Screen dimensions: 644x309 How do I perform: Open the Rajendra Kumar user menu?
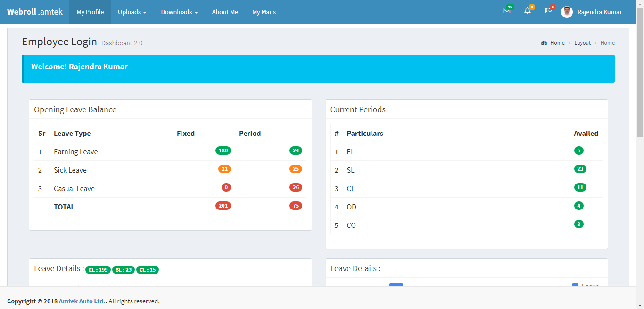(599, 12)
